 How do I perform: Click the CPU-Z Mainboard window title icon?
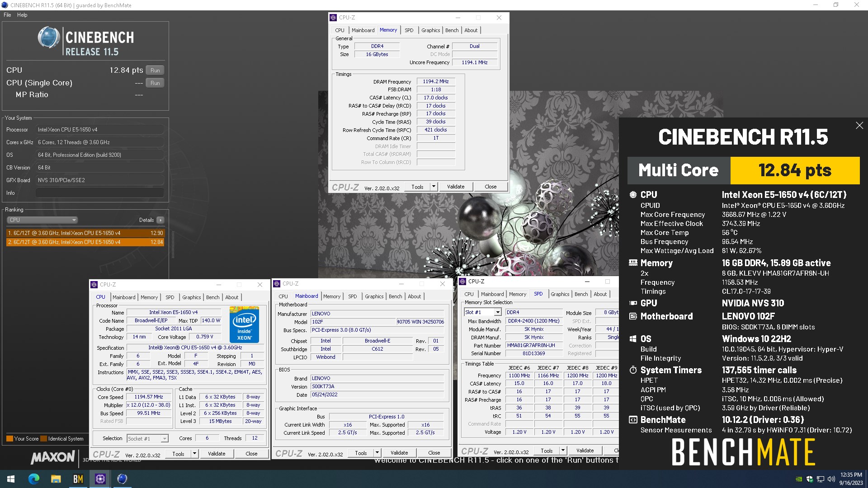[277, 284]
